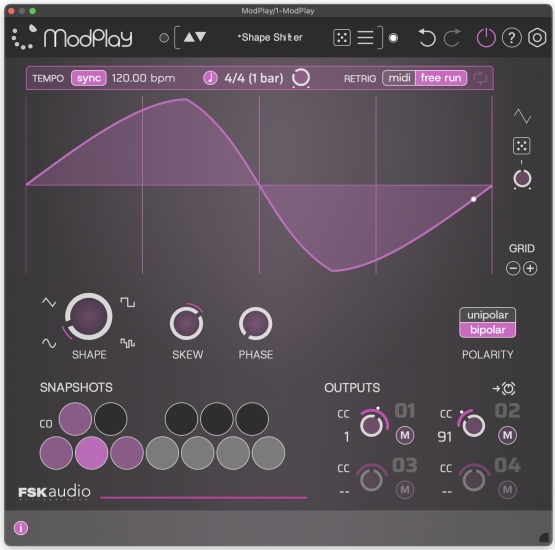The width and height of the screenshot is (555, 550).
Task: Click the white playhead dot on waveform
Action: 474,199
